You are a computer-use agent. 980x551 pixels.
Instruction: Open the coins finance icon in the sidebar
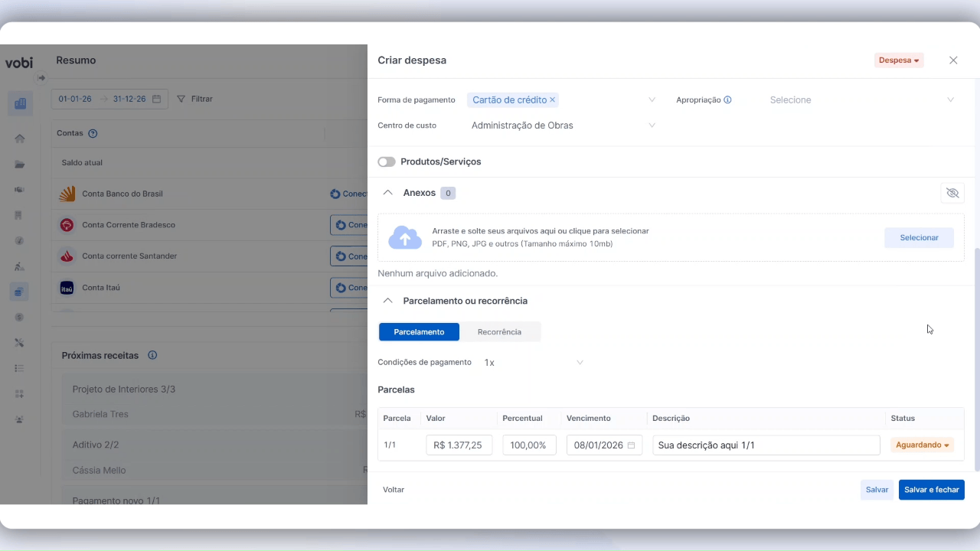20,292
